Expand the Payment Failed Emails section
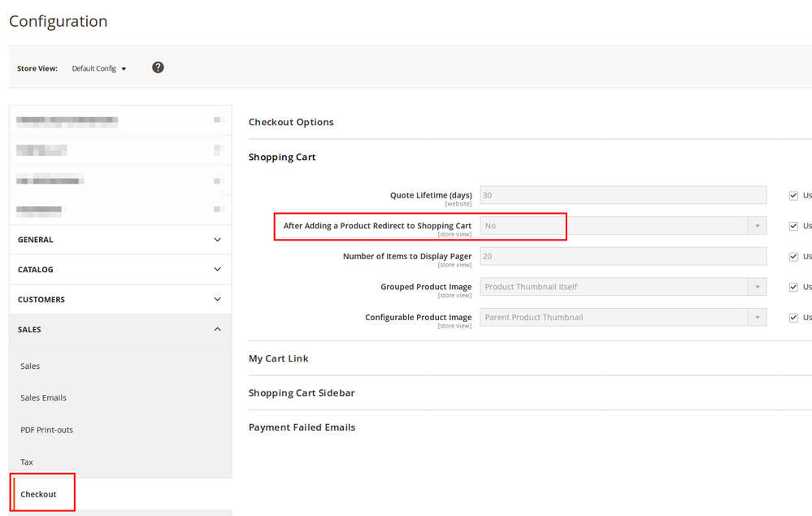Screen dimensions: 812x516 (302, 427)
